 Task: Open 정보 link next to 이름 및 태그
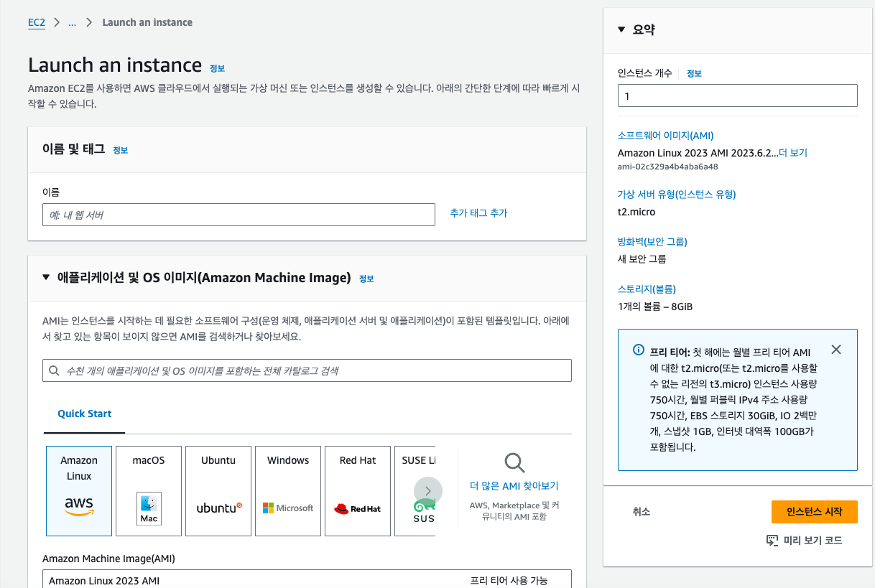[x=120, y=150]
